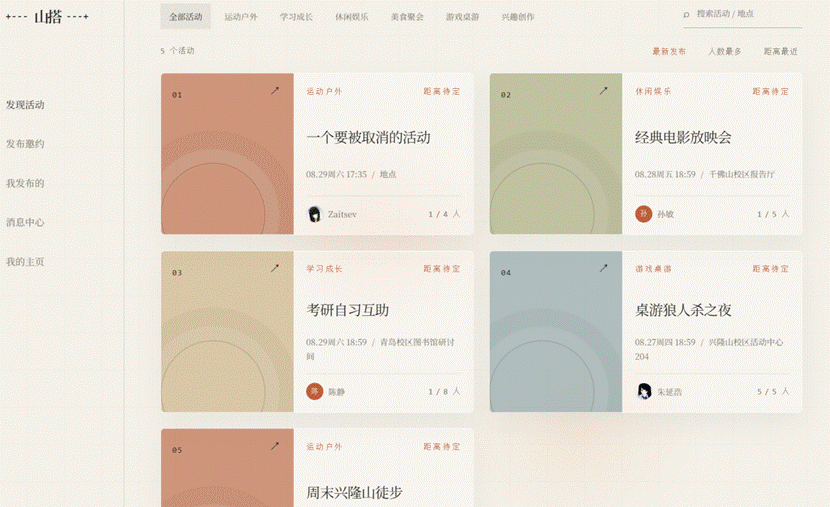Sort by 最新发布
The image size is (830, 507).
pos(669,51)
